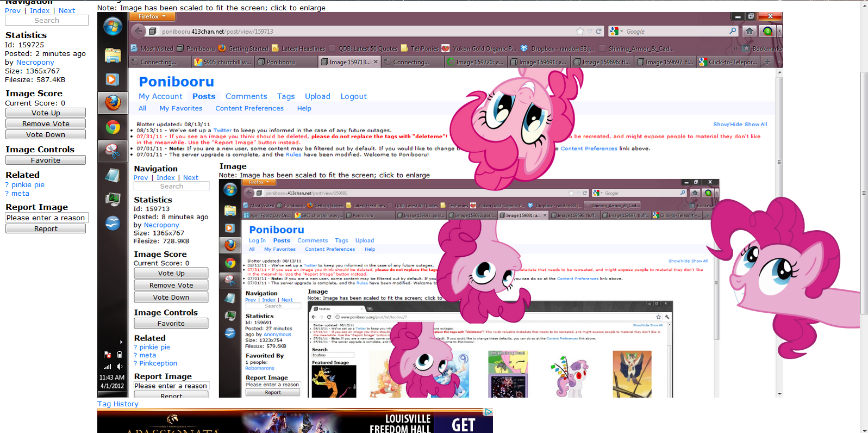This screenshot has width=868, height=433.
Task: Switch to the 5905 churchill tab
Action: [223, 62]
